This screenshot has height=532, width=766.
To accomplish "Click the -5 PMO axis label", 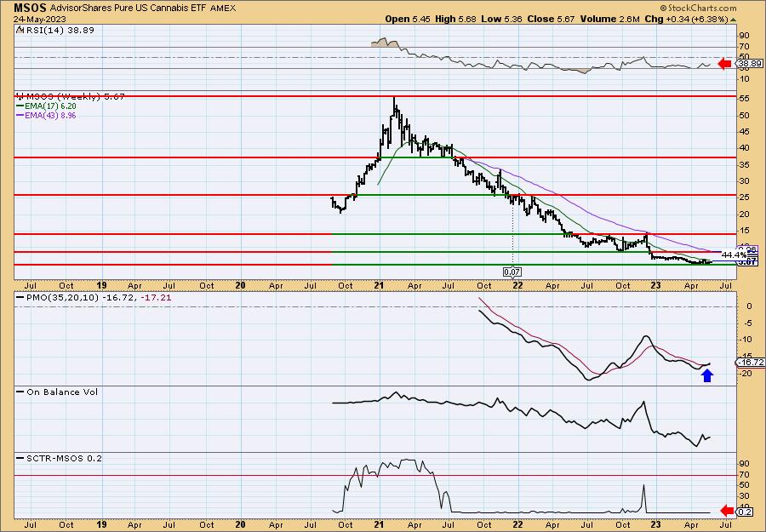I will pyautogui.click(x=748, y=323).
